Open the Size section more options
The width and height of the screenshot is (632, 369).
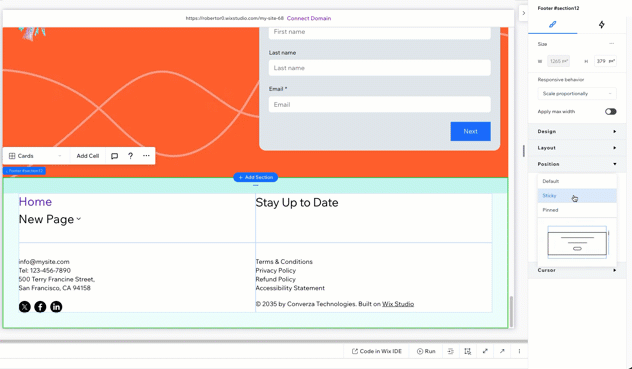611,44
